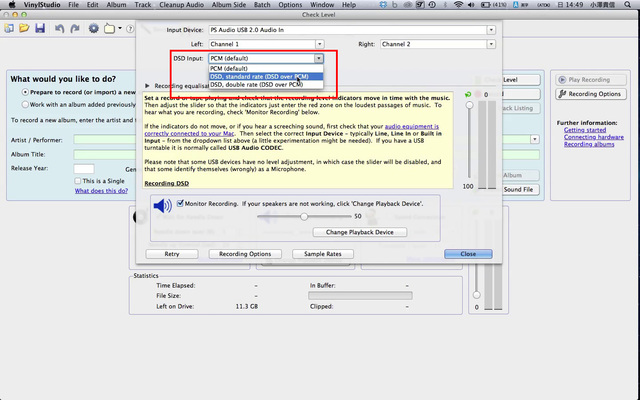Click the open folder toolbar icon
The width and height of the screenshot is (640, 400).
23,28
